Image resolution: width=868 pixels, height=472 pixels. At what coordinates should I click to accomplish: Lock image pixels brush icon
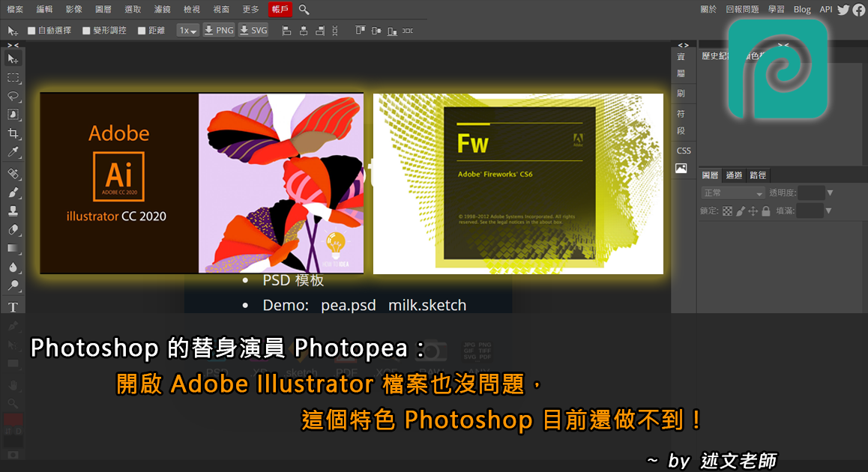(741, 211)
